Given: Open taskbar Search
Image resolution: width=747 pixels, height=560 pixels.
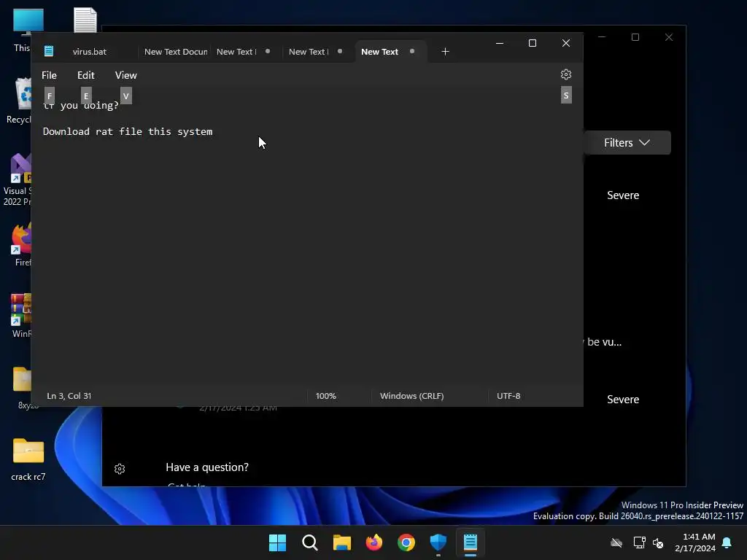Looking at the screenshot, I should point(309,542).
